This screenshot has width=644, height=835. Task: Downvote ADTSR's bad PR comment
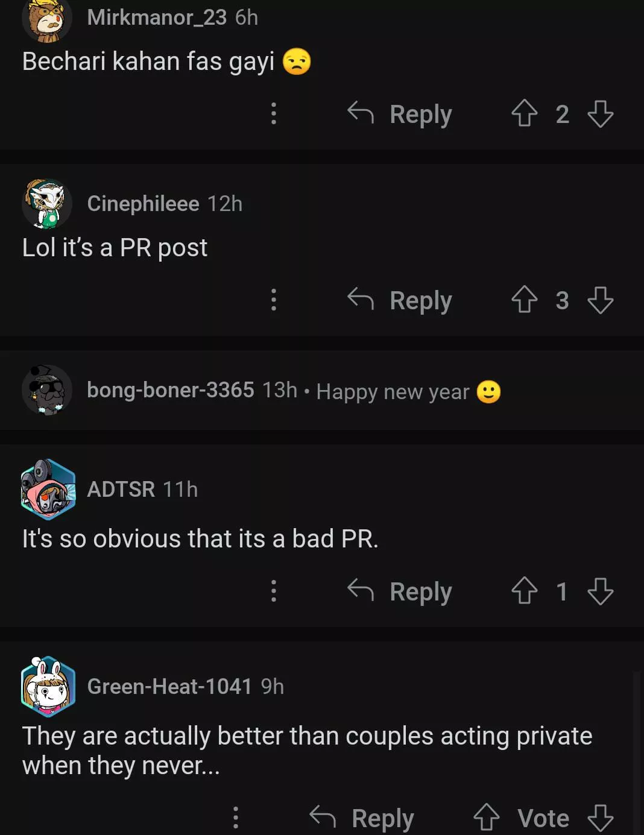[600, 591]
